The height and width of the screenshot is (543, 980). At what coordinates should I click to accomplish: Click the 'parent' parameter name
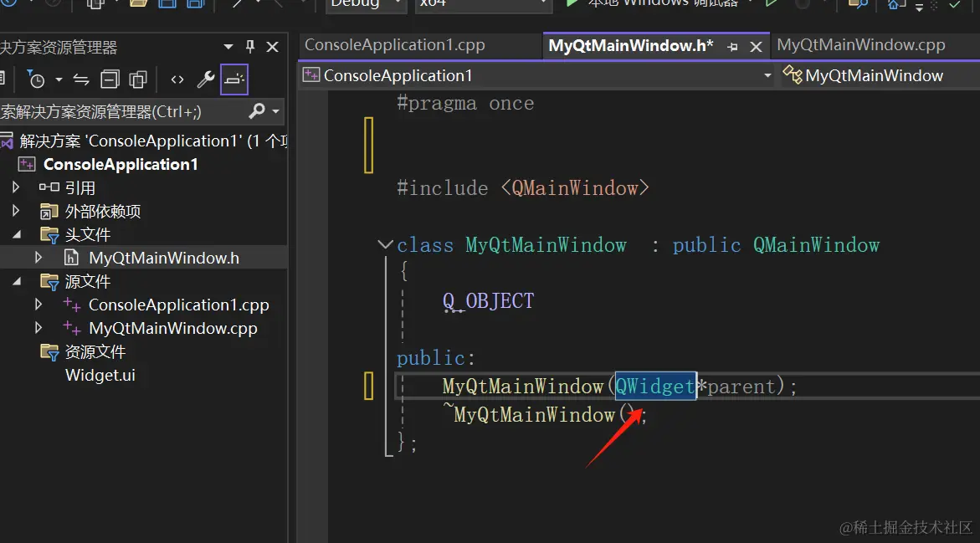(x=741, y=387)
